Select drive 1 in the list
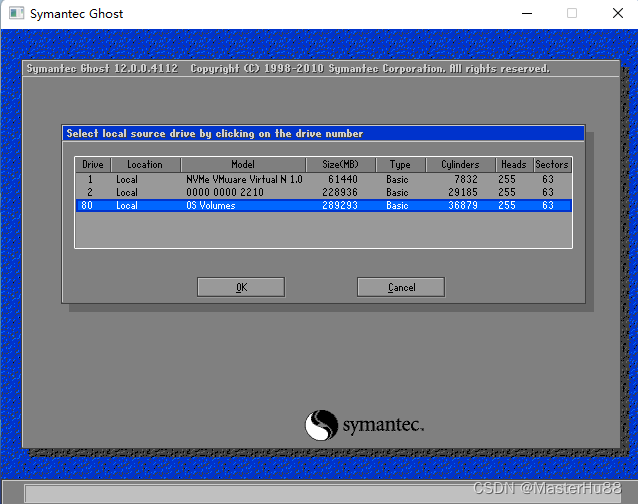This screenshot has width=638, height=504. [323, 179]
